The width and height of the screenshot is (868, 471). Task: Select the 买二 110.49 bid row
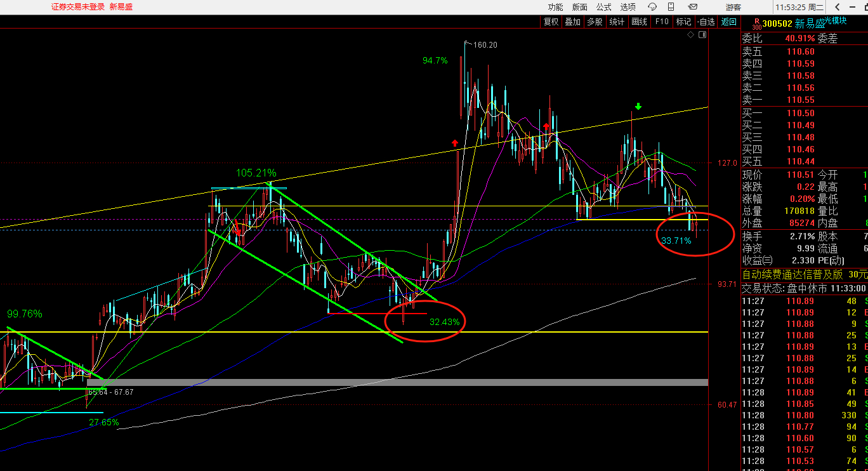[805, 126]
